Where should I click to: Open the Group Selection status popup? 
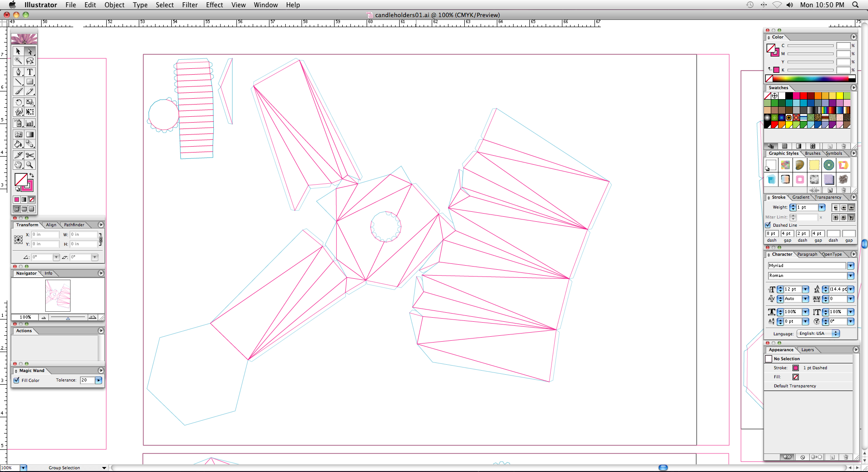(104, 467)
